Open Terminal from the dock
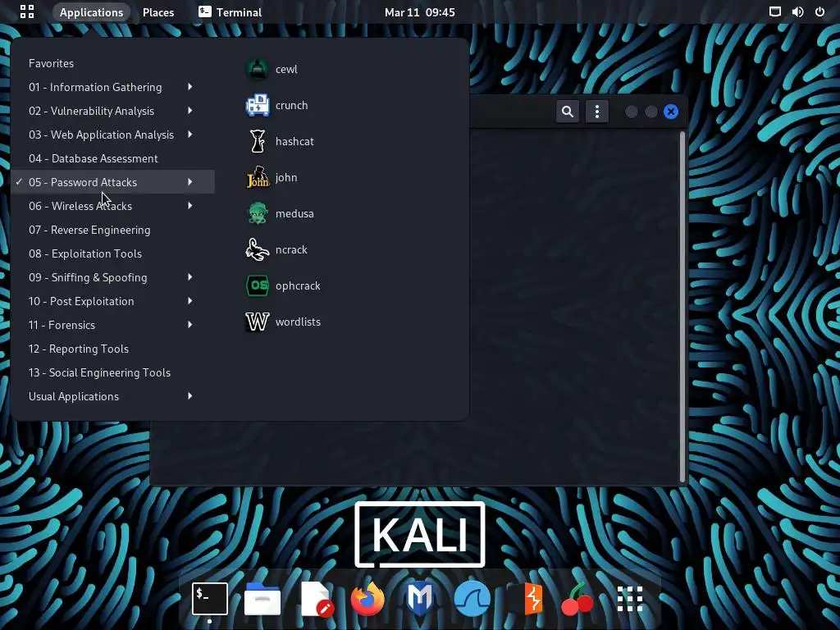The width and height of the screenshot is (840, 630). point(209,598)
